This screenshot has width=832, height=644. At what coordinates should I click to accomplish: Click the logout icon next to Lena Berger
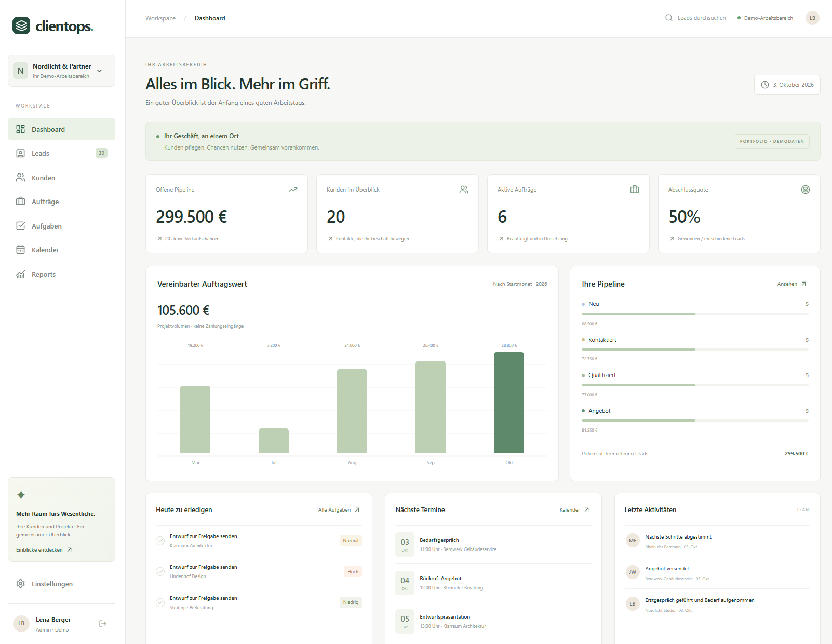(103, 624)
